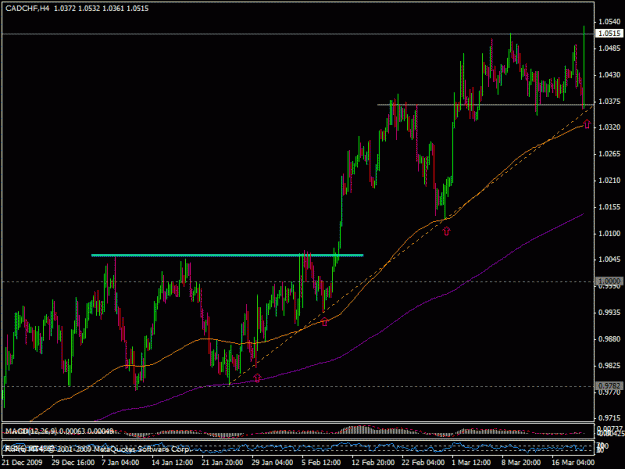Click the current price label 1.0515
The width and height of the screenshot is (625, 469).
(609, 33)
